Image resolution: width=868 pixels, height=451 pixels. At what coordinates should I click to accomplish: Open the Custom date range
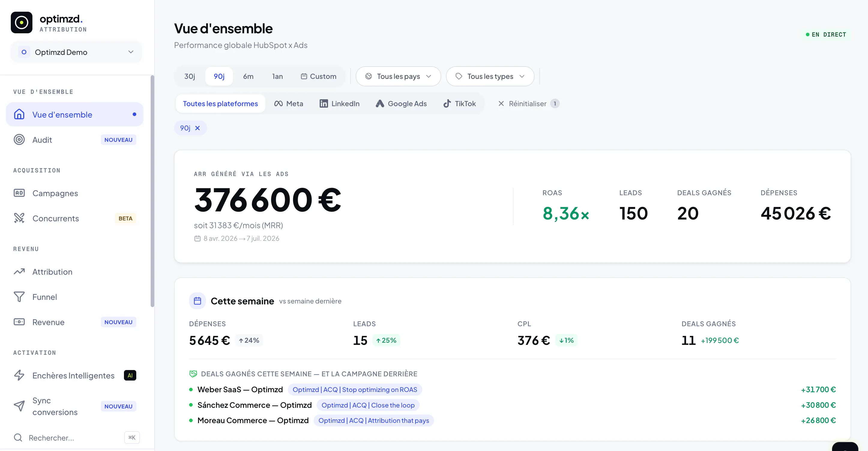click(x=318, y=76)
